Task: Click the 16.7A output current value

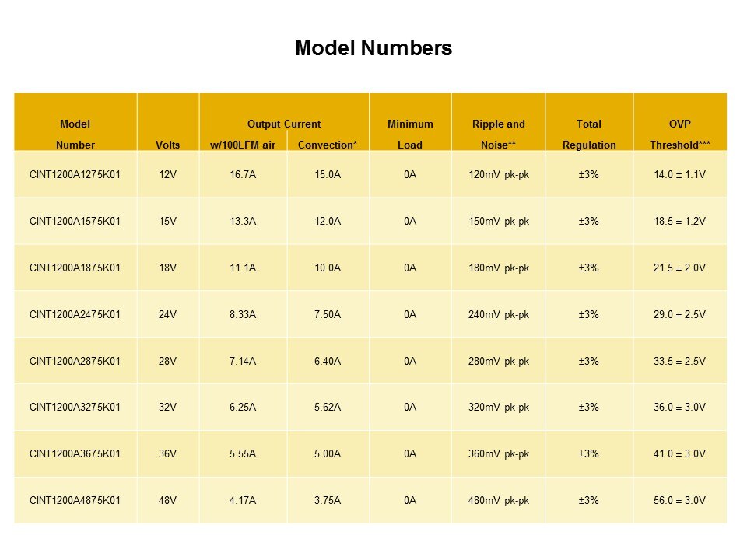Action: (243, 175)
